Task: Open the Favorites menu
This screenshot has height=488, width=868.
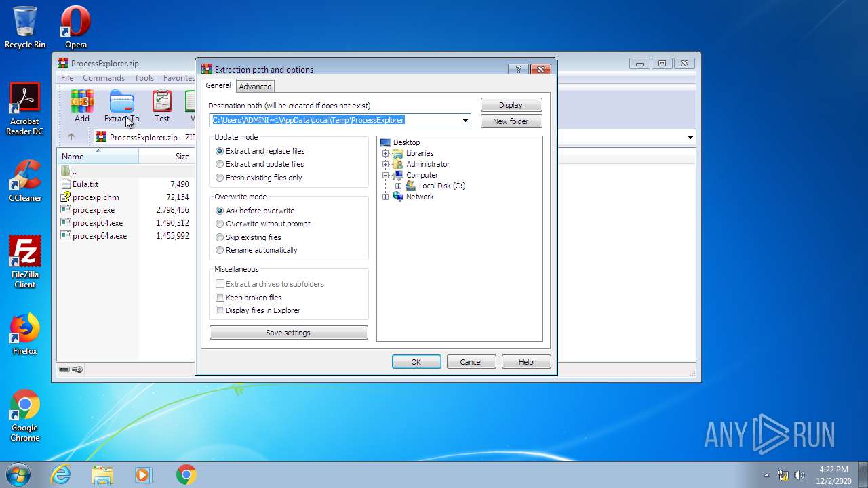Action: (x=179, y=78)
